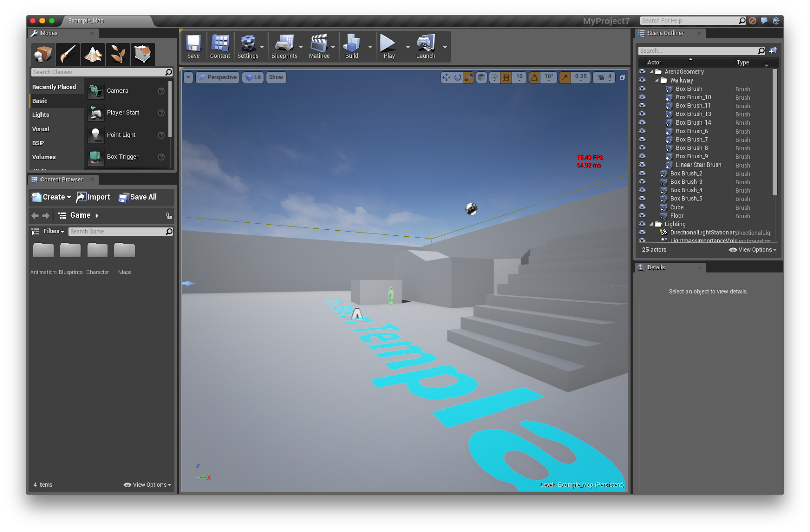Open the camera speed 4 dropdown
Viewport: 810px width, 532px height.
click(x=604, y=77)
